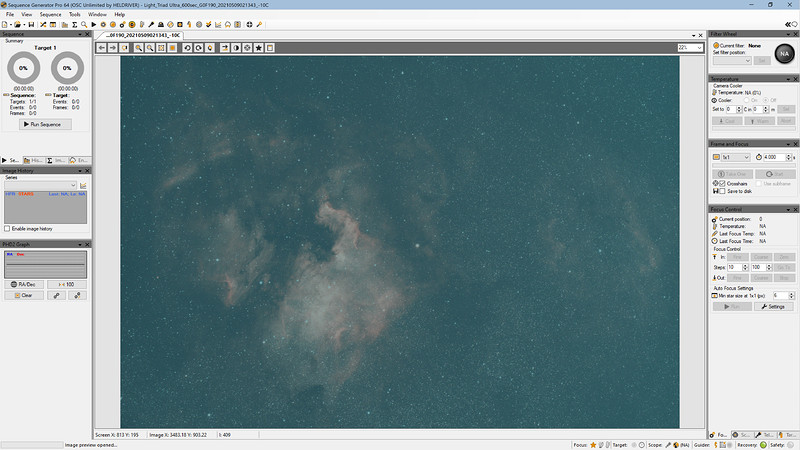Open autofocus Settings button
Screen dimensions: 800x450
[774, 307]
